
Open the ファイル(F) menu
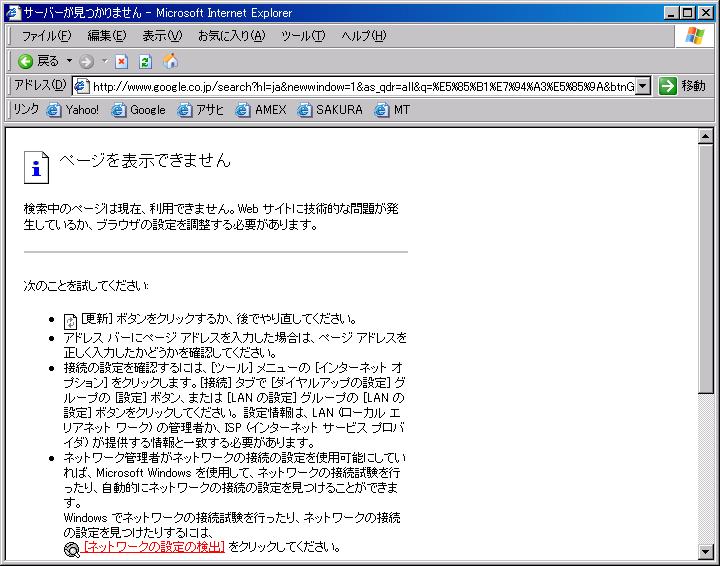46,36
